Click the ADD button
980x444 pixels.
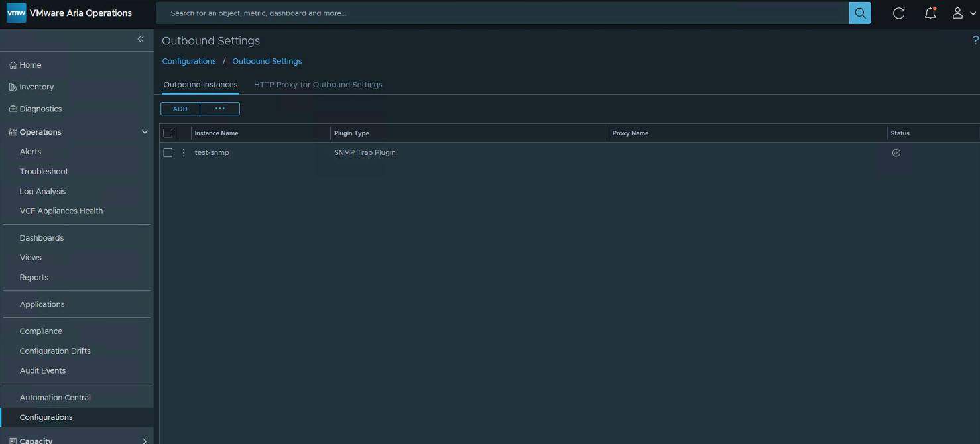[x=180, y=109]
